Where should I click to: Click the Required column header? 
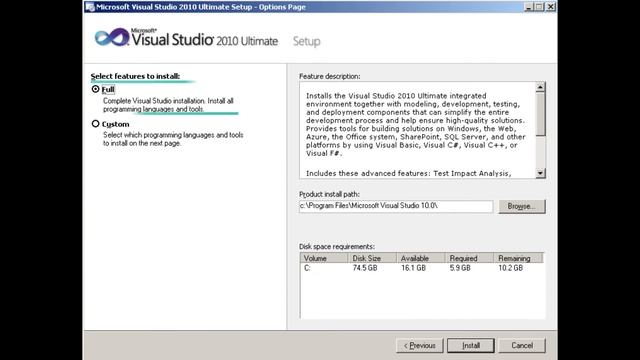pos(469,258)
